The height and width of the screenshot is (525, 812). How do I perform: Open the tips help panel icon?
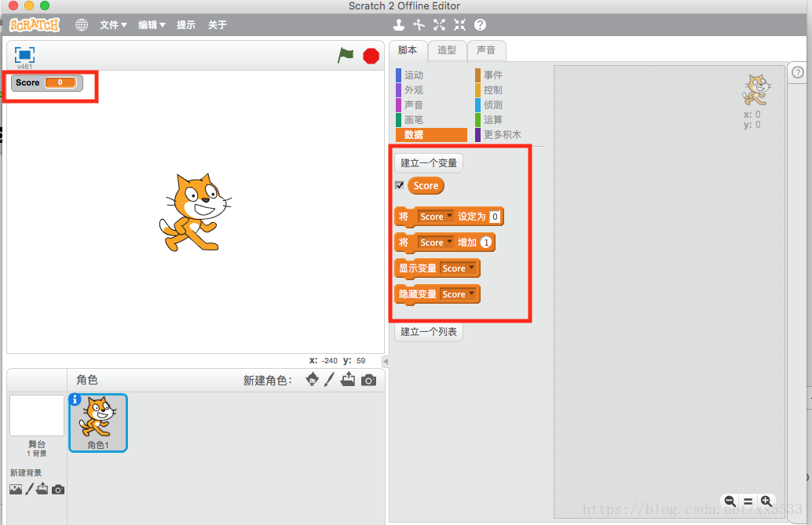pyautogui.click(x=798, y=72)
